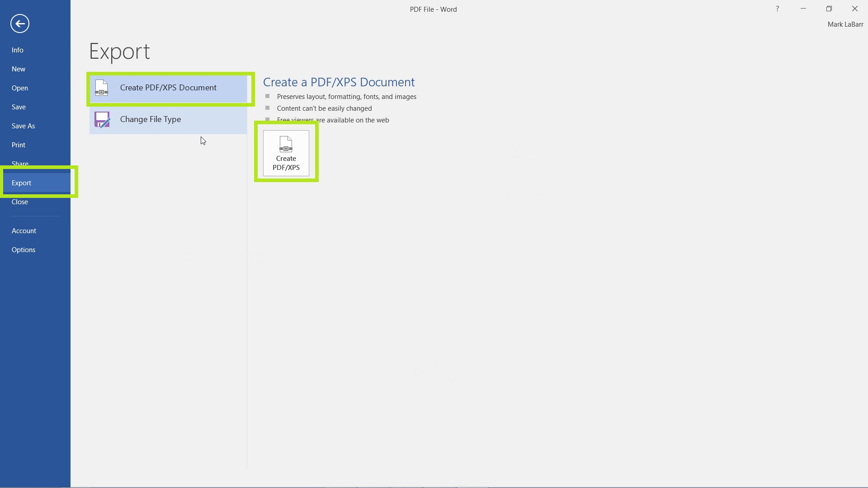Open the Account settings section
The image size is (868, 488).
pos(24,230)
